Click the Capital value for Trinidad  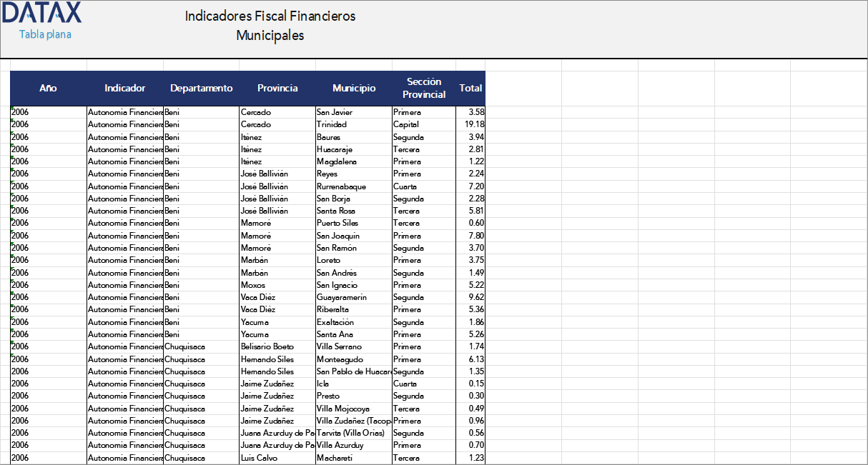coord(405,124)
